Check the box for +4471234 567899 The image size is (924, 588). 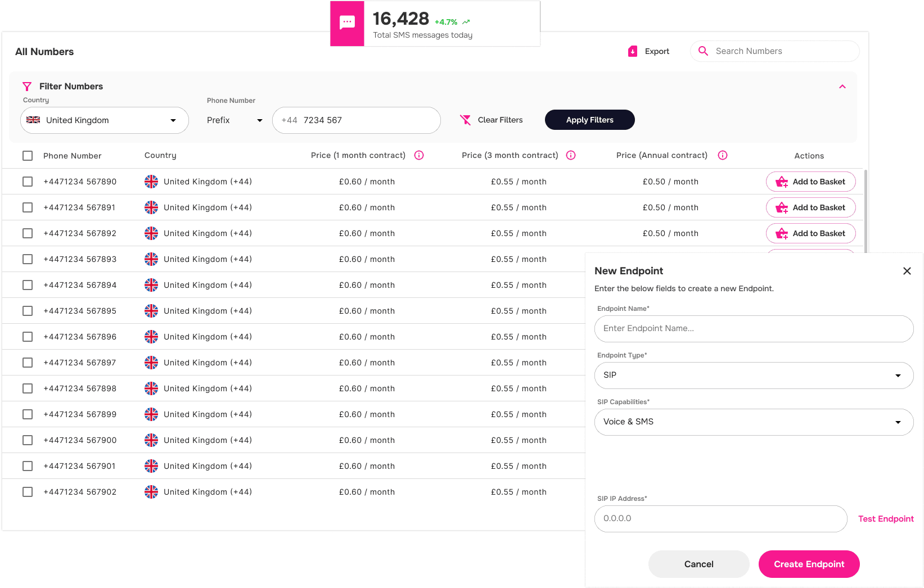[28, 414]
